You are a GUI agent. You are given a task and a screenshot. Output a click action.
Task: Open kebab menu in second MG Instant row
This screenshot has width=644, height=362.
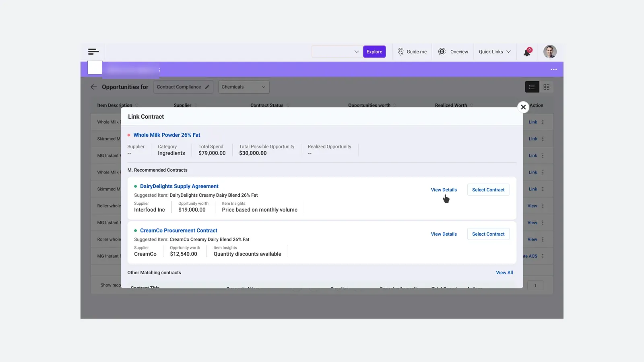click(x=543, y=222)
